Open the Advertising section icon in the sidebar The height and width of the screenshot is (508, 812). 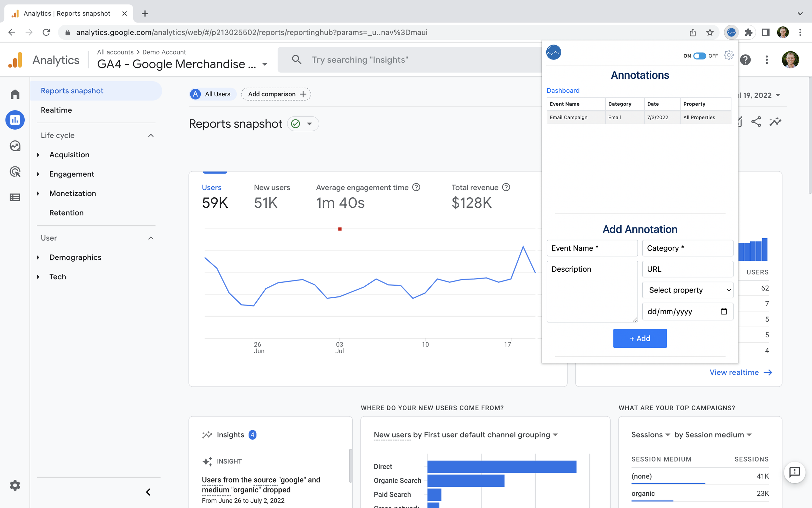tap(15, 172)
